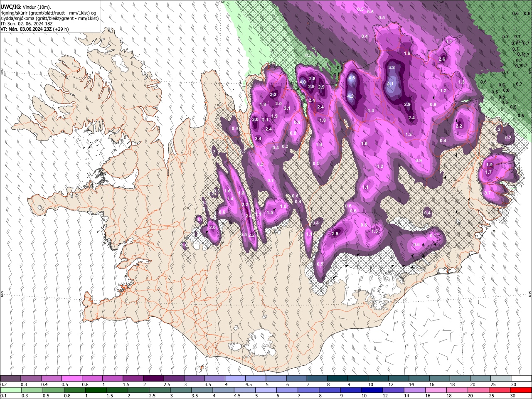Click the 2.6 precipitation value on the map
Screen dimensions: 532x399
442,59
